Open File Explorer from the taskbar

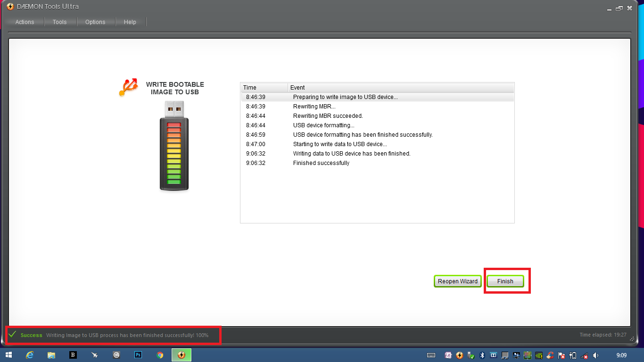[x=51, y=355]
